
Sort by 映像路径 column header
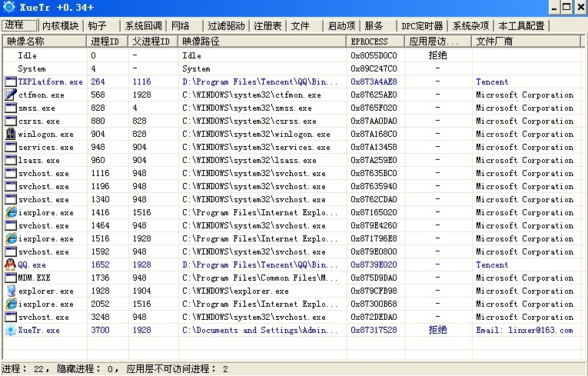(x=263, y=42)
